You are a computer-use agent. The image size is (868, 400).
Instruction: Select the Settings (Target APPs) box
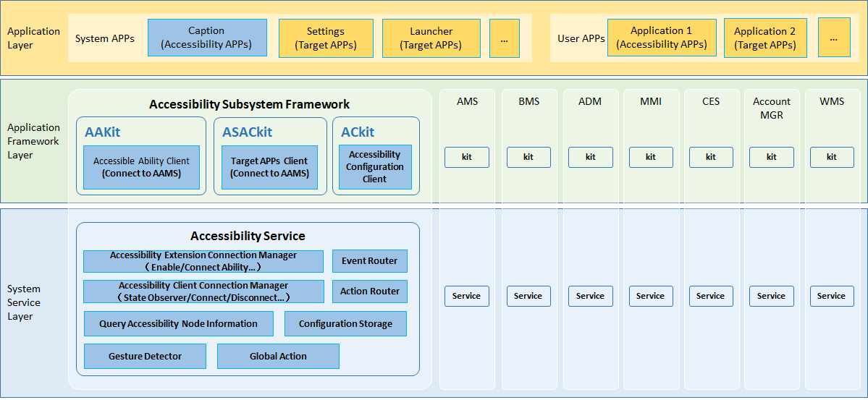[326, 38]
